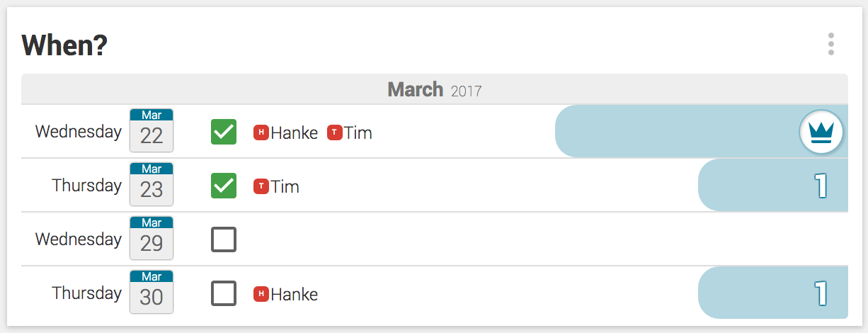
Task: Click the Mar 29 calendar icon
Action: (152, 238)
